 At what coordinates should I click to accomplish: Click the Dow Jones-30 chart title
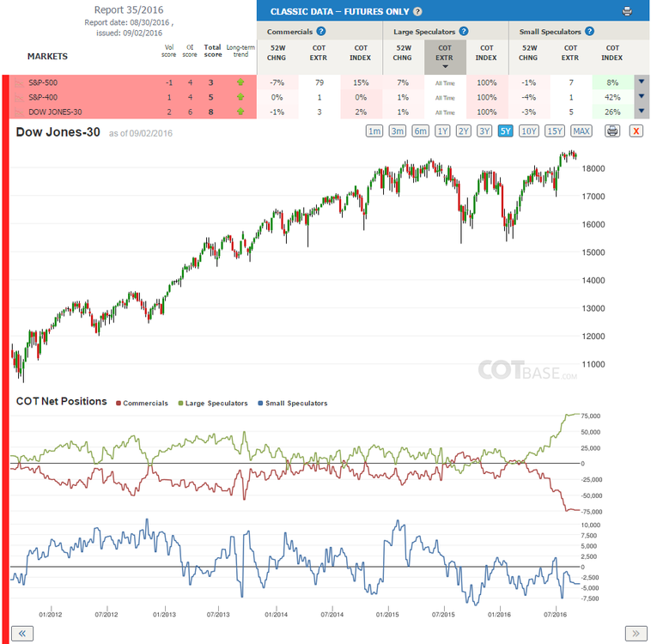pos(58,132)
